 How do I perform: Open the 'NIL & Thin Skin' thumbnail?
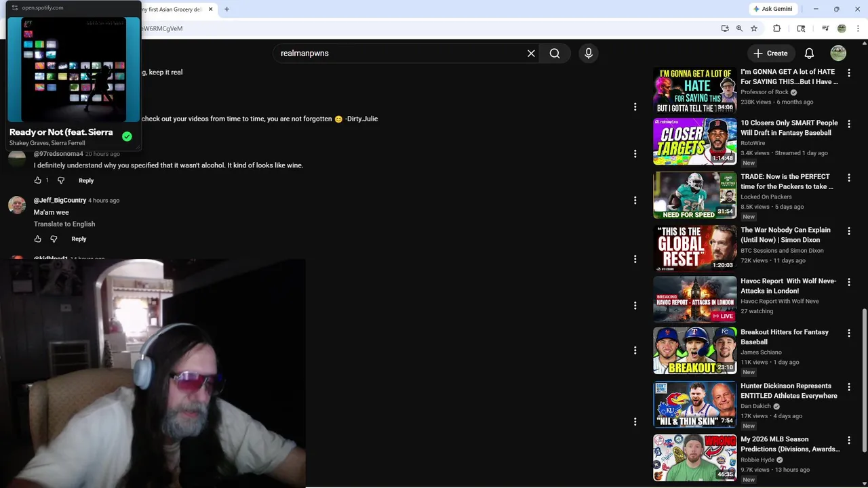(x=694, y=404)
